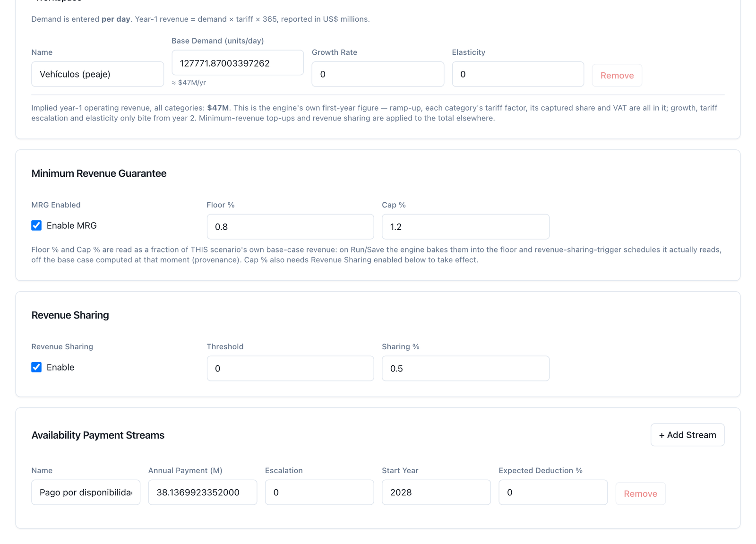Screen dimensions: 756x544
Task: Edit the Expected Deduction % field
Action: [x=553, y=492]
